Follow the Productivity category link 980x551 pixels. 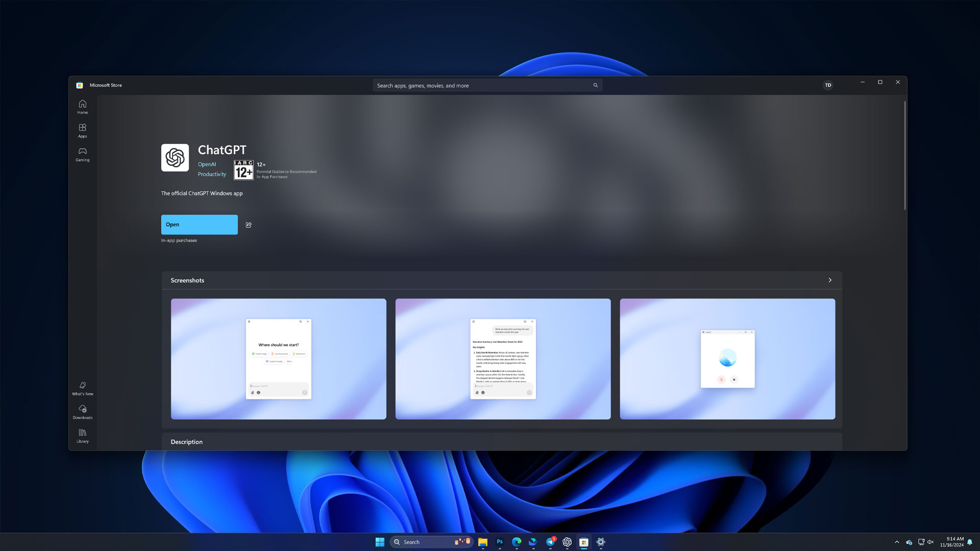click(x=212, y=174)
